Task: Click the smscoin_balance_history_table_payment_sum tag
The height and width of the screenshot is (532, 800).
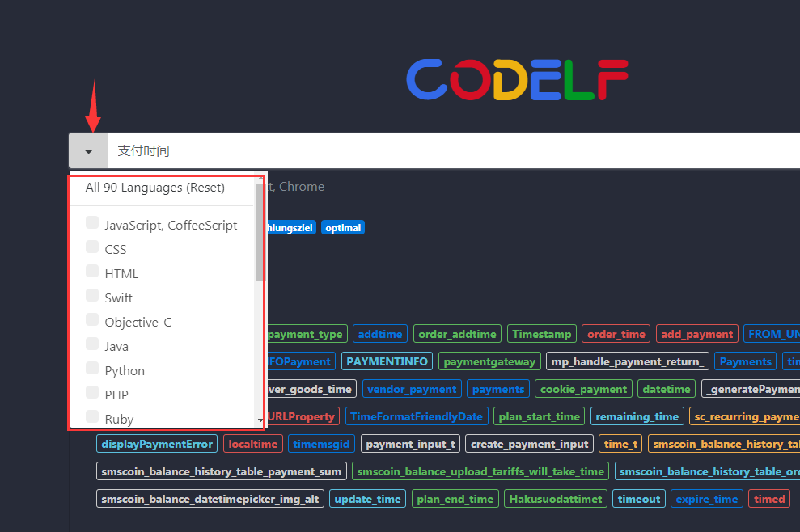Action: pos(222,472)
